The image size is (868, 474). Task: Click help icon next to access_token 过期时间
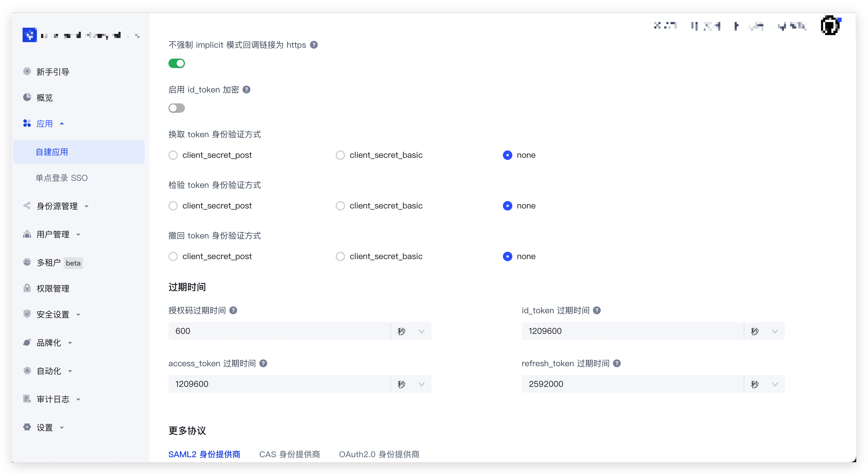(263, 363)
